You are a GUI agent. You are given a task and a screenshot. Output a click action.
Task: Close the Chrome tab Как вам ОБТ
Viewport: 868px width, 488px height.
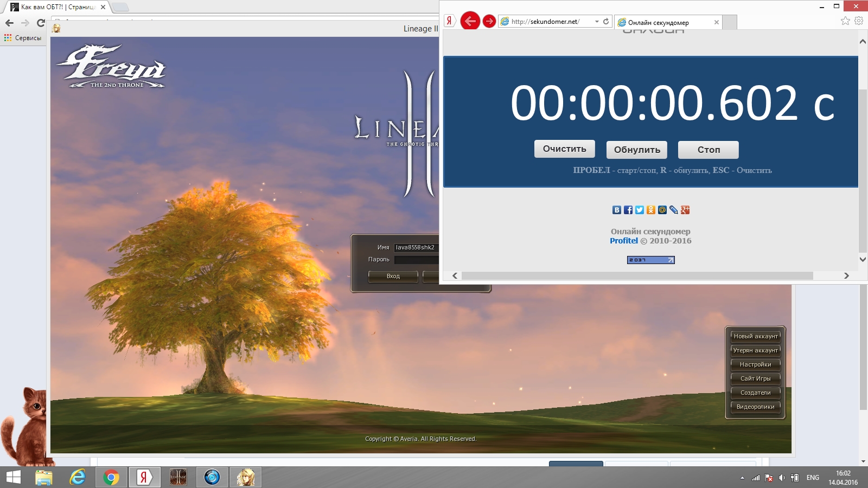(103, 7)
